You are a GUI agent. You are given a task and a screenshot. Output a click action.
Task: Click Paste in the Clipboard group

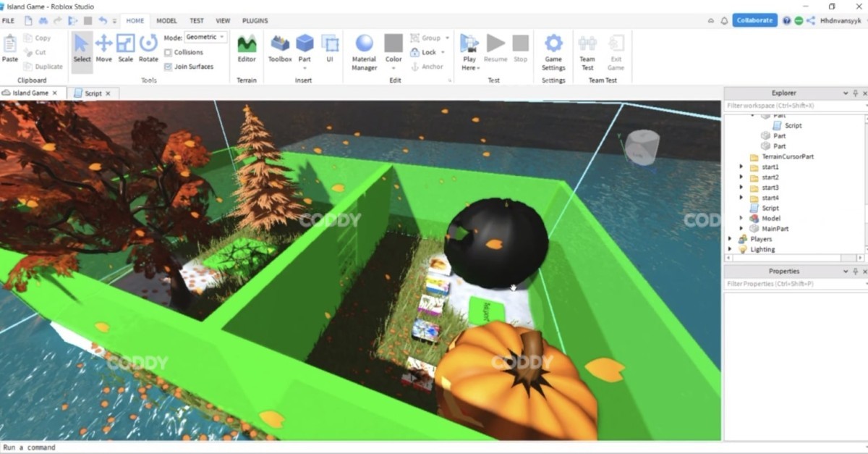pos(10,49)
